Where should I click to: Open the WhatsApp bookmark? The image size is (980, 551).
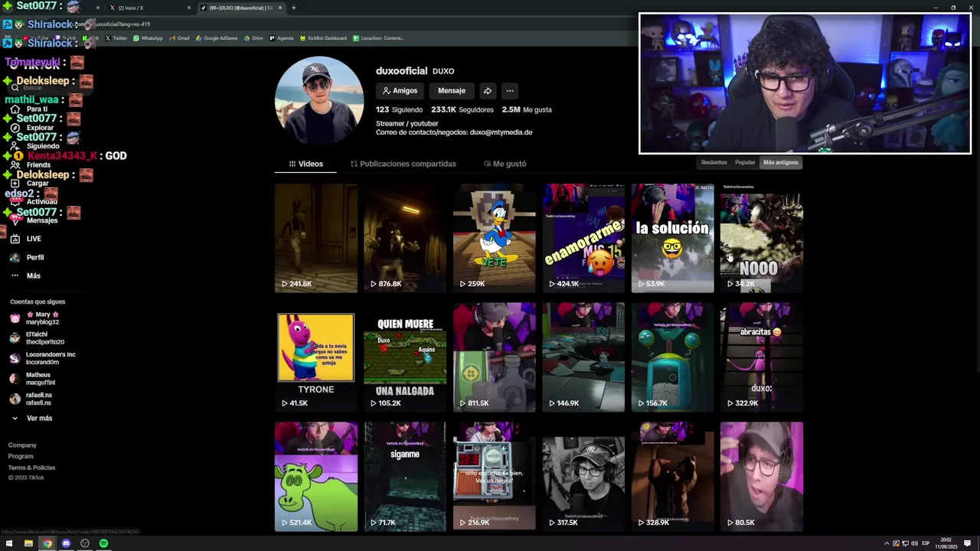click(148, 37)
